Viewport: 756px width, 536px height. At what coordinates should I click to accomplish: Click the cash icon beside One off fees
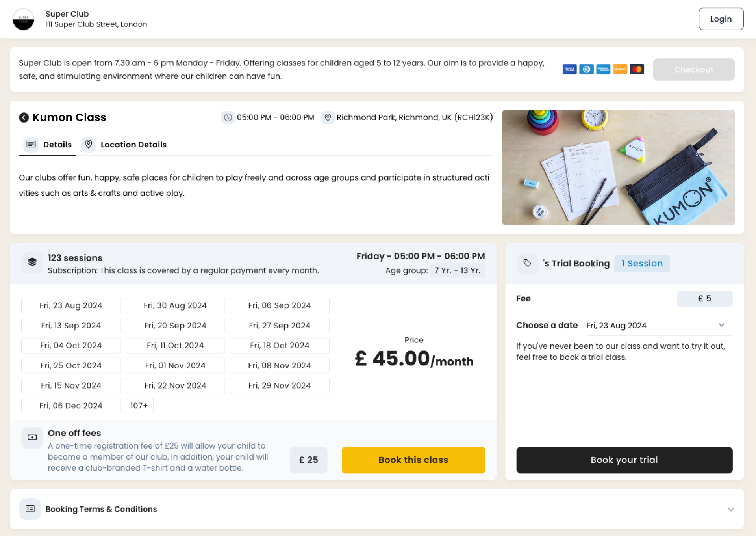[32, 437]
